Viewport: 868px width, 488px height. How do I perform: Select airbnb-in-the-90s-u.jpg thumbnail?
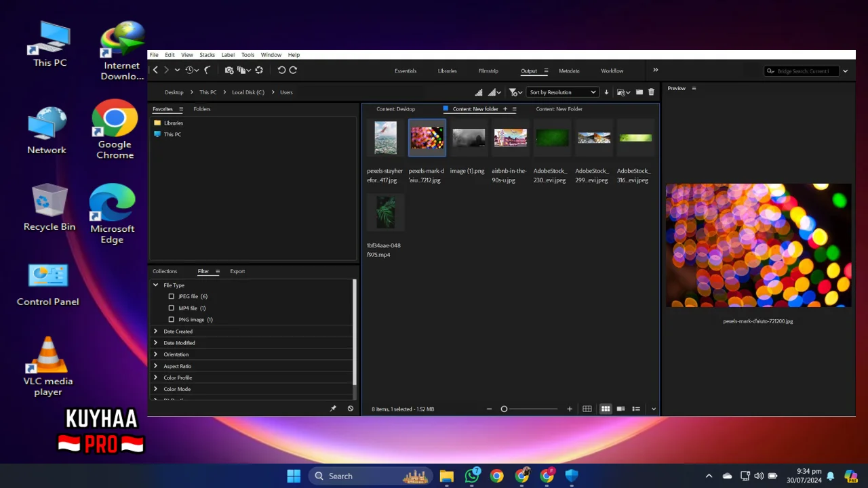[x=510, y=138]
